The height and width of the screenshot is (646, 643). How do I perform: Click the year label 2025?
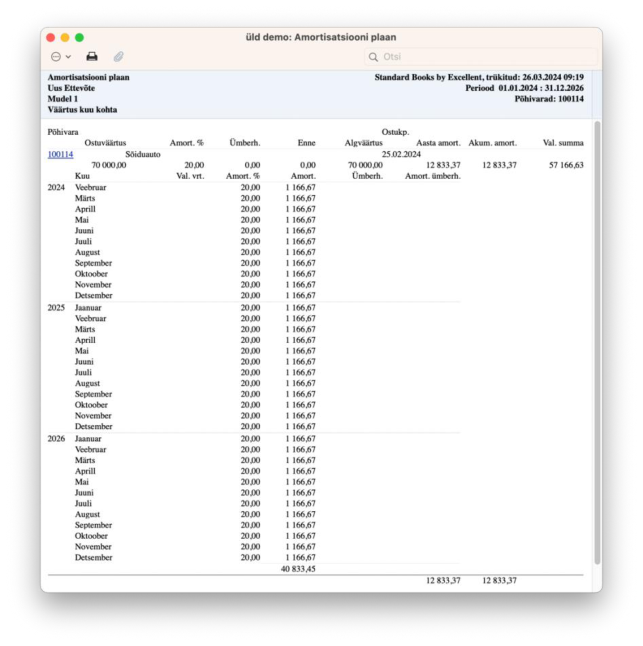56,307
